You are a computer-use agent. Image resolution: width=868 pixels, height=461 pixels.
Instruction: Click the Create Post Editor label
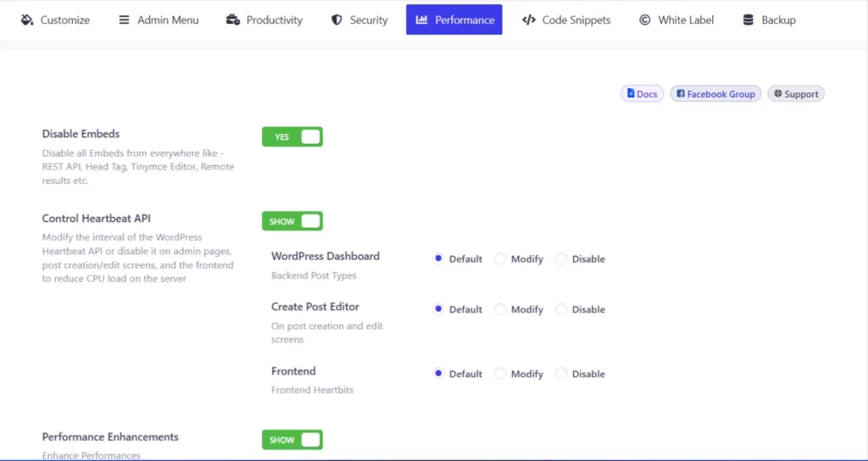(x=315, y=307)
